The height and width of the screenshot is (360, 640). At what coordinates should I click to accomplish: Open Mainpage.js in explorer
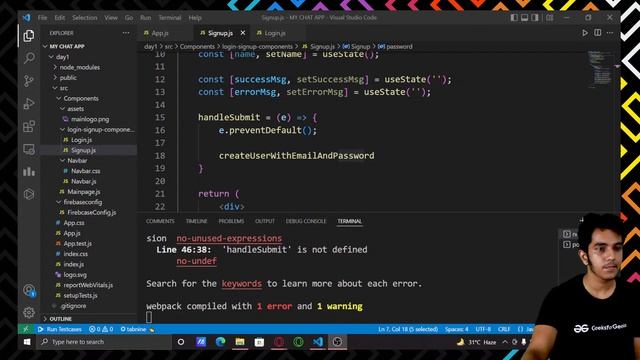coord(83,192)
